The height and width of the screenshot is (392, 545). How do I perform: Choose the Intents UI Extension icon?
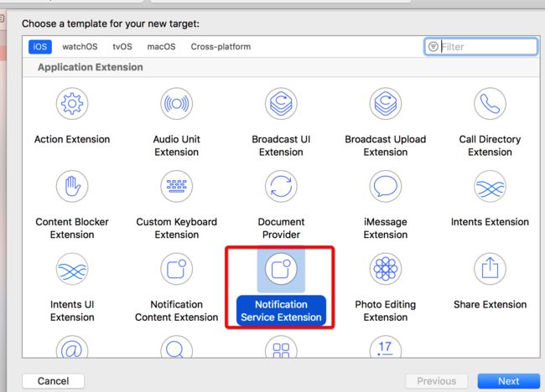(x=72, y=269)
